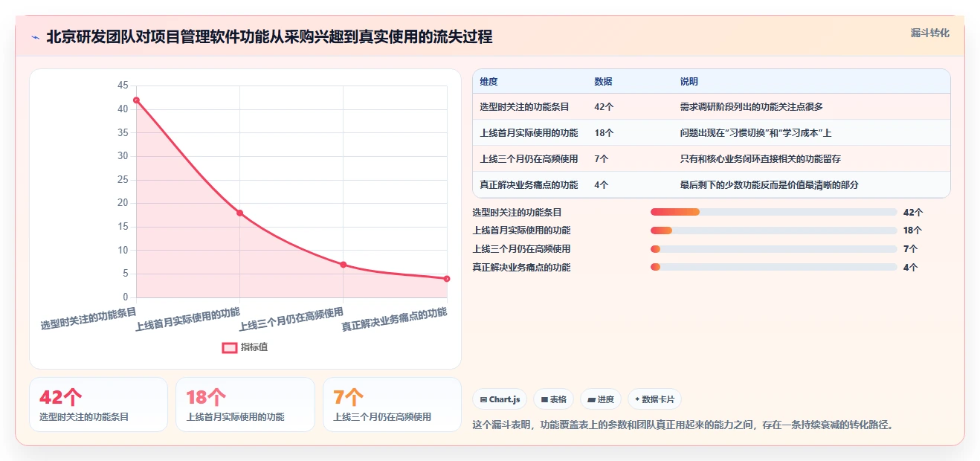
Task: Click the 18个 progress bar
Action: click(x=773, y=230)
